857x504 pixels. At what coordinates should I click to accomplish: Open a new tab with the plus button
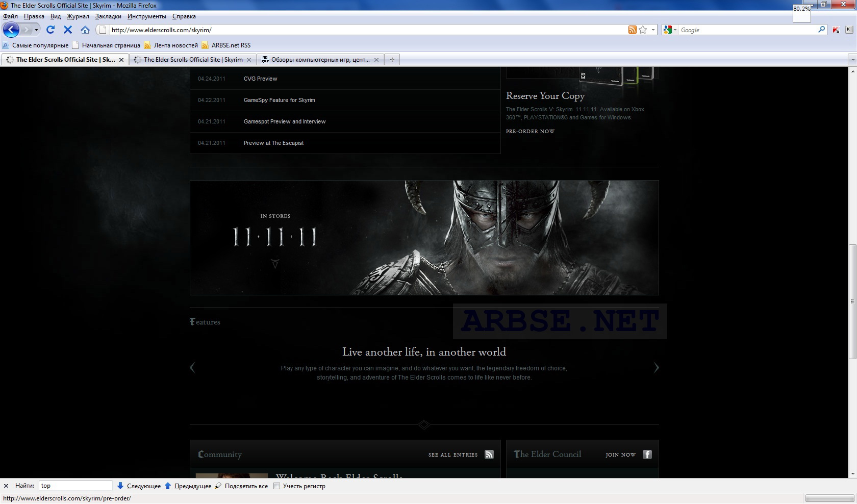click(x=392, y=59)
